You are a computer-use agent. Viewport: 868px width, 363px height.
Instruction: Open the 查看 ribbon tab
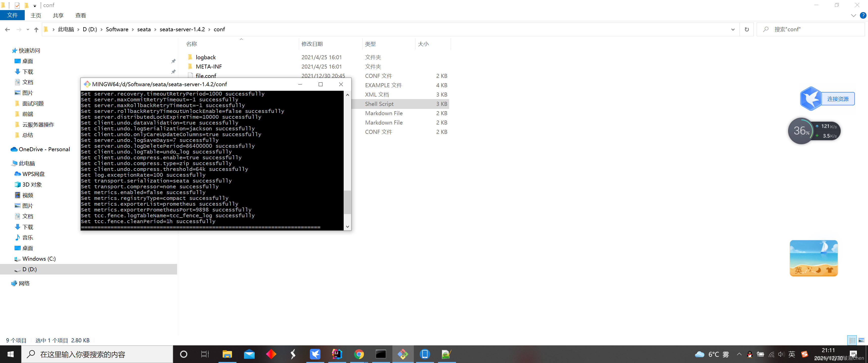[x=80, y=15]
